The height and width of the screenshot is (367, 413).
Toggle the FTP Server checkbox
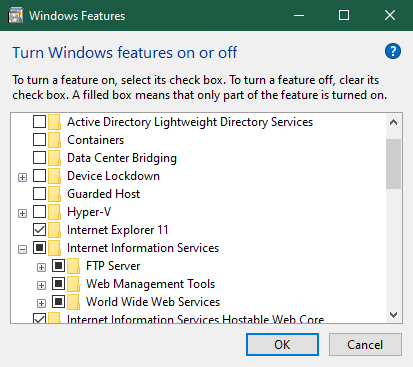(x=58, y=266)
